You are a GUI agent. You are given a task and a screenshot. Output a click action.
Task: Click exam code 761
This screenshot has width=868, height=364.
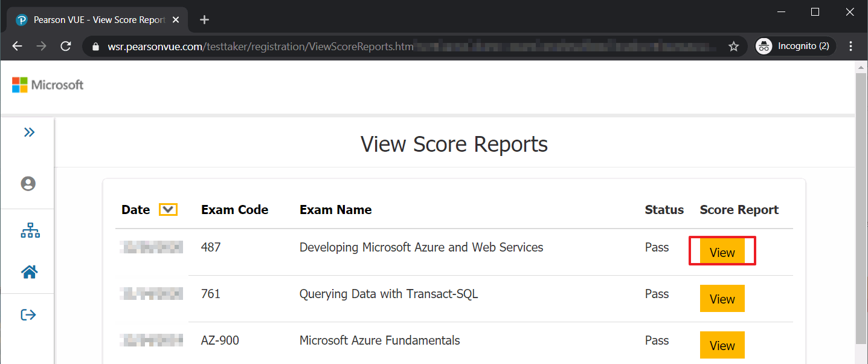coord(211,294)
